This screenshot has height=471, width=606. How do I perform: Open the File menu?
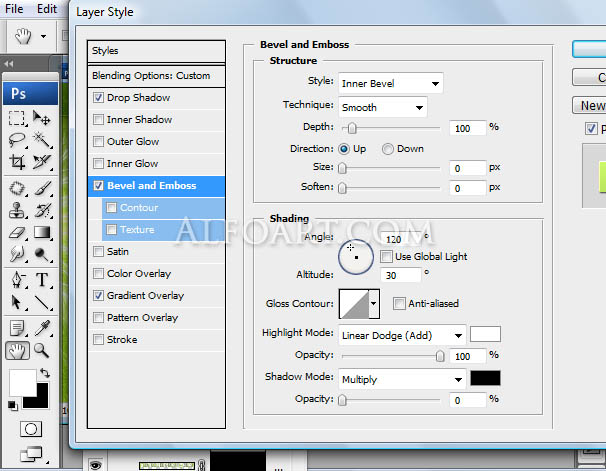pyautogui.click(x=14, y=9)
